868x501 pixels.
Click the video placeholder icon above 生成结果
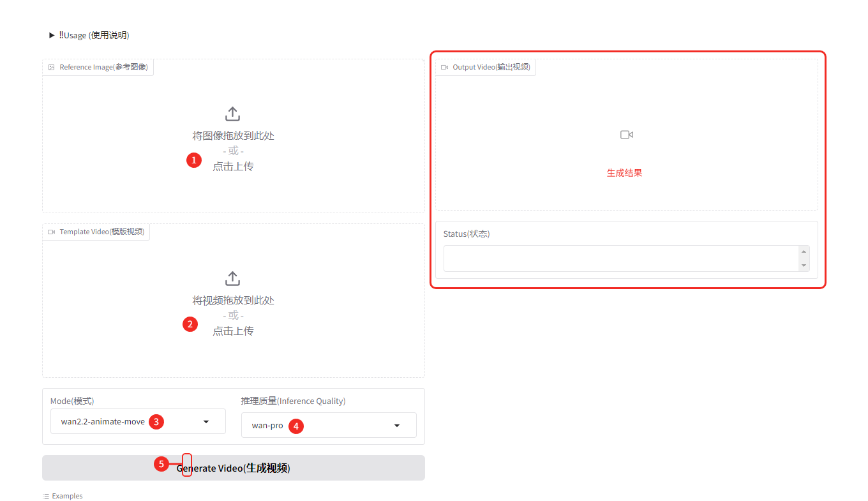click(x=626, y=135)
